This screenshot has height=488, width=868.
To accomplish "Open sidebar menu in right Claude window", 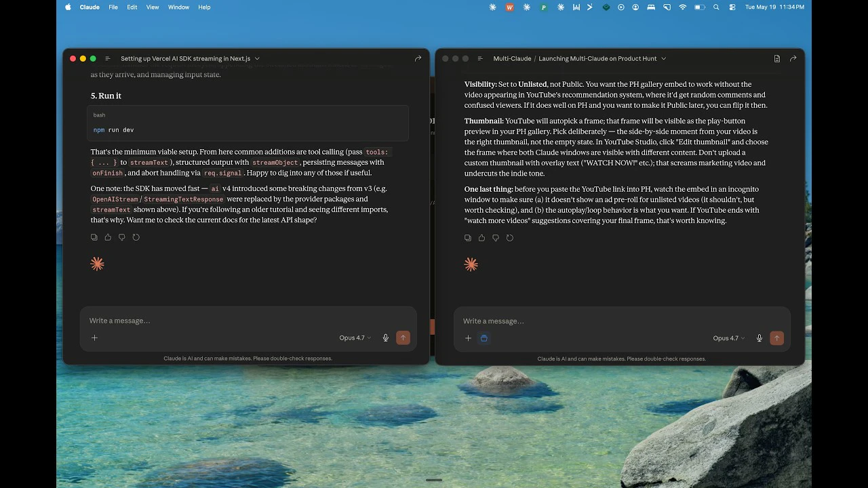I will pos(480,59).
